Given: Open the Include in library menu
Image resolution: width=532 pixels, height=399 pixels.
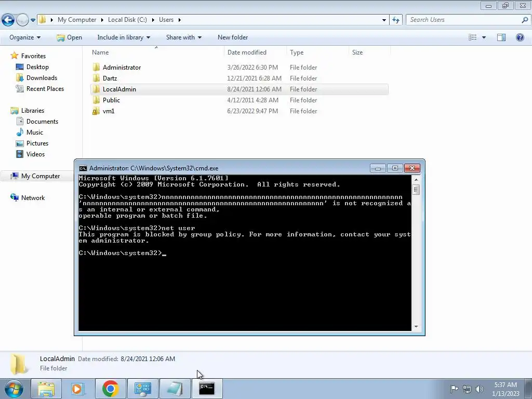Looking at the screenshot, I should [x=124, y=37].
